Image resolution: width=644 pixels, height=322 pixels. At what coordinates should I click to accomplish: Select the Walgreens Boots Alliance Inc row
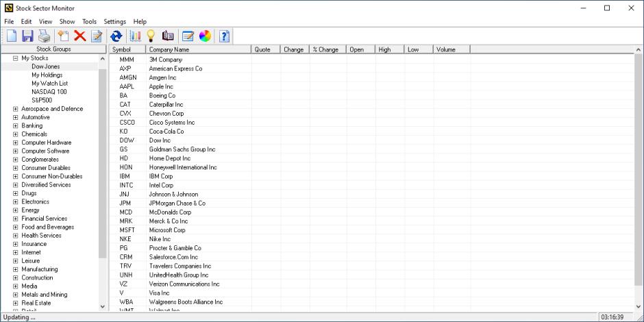point(372,302)
